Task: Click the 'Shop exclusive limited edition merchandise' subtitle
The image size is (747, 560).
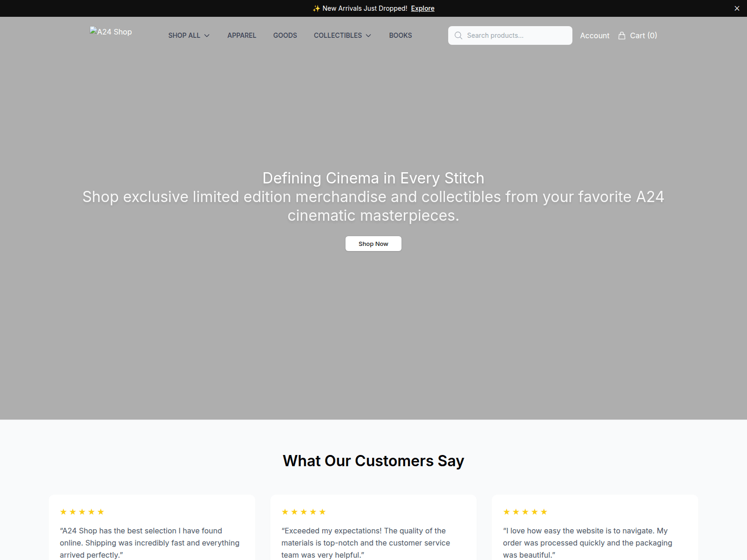Action: click(x=373, y=206)
